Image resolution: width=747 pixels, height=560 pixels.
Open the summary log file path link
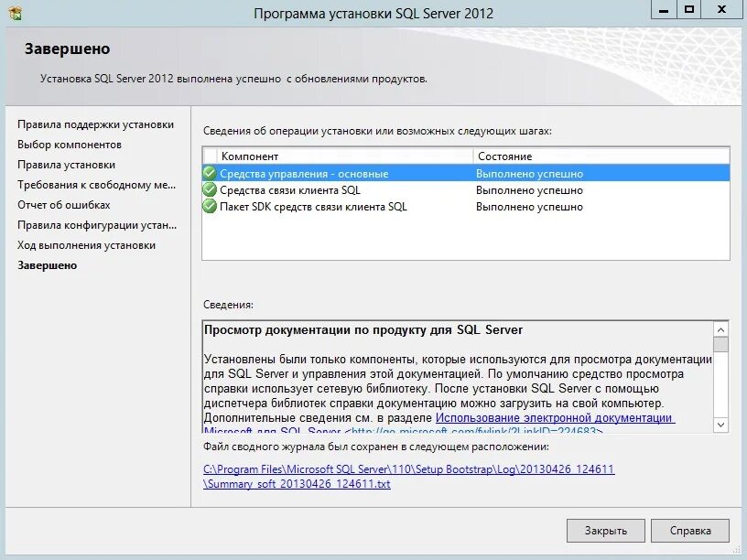pos(409,476)
